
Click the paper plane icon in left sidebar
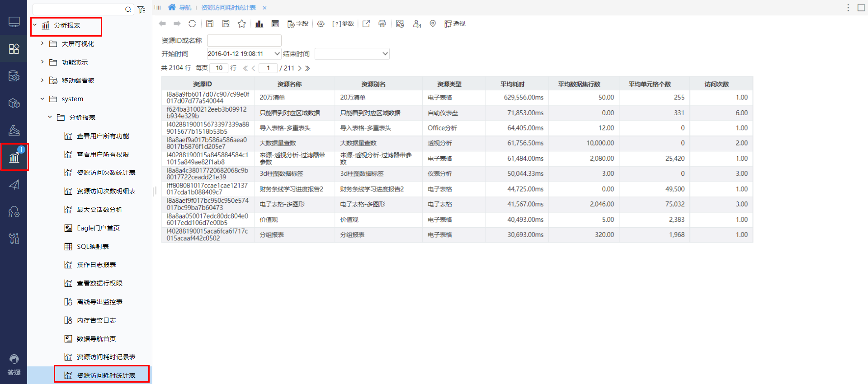(14, 184)
